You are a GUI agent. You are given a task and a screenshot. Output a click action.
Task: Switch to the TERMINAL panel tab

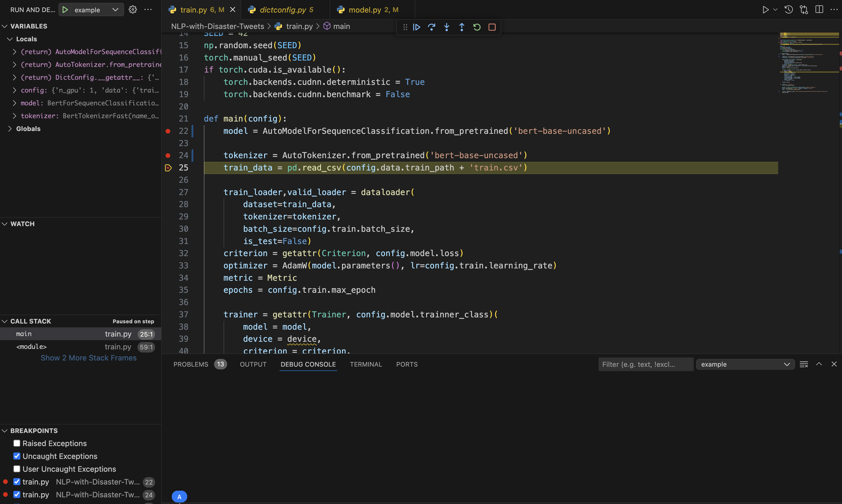(x=366, y=365)
